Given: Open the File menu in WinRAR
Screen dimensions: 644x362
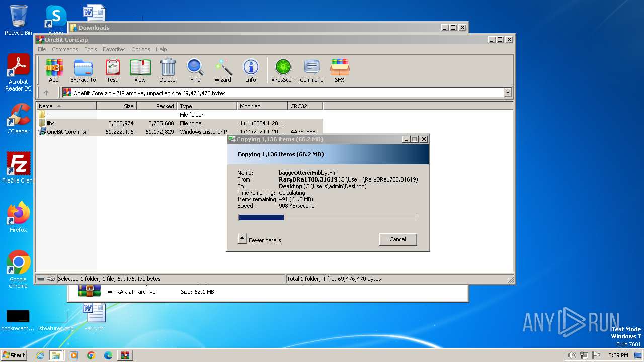Looking at the screenshot, I should 42,49.
